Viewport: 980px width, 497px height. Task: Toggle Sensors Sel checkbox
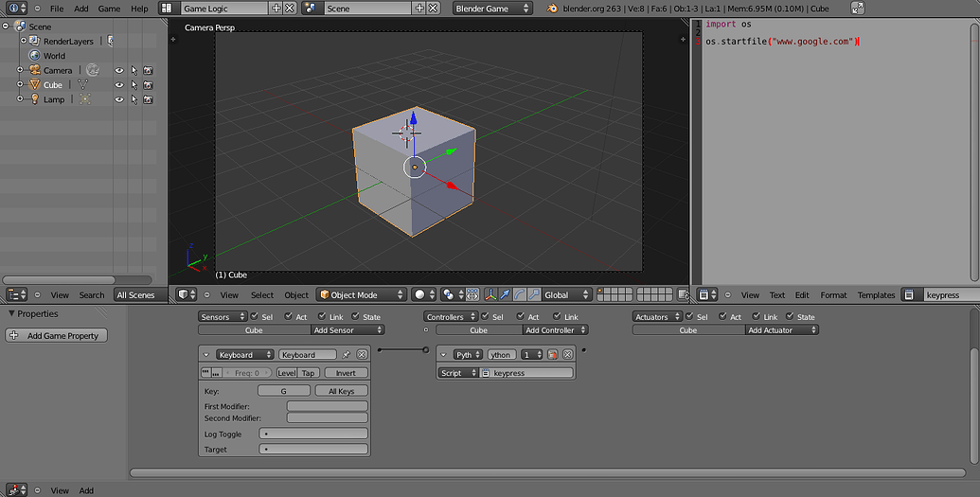(x=254, y=316)
